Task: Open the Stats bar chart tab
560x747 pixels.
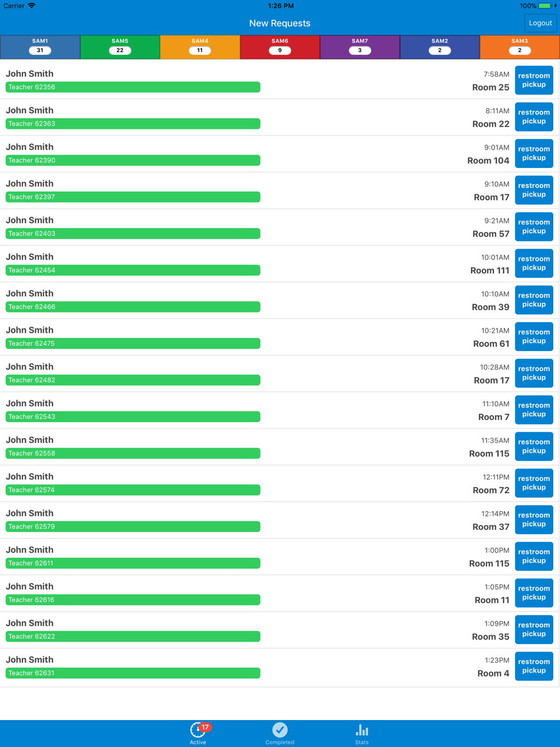Action: 362,730
